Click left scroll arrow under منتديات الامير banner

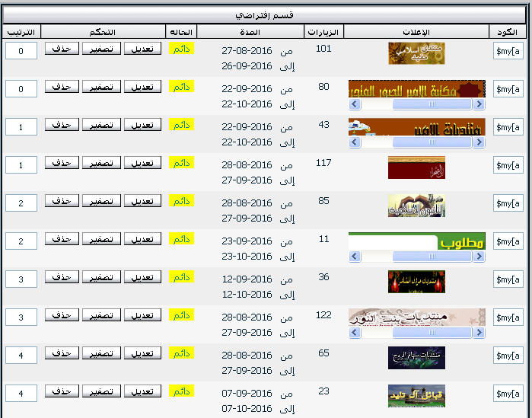[355, 142]
